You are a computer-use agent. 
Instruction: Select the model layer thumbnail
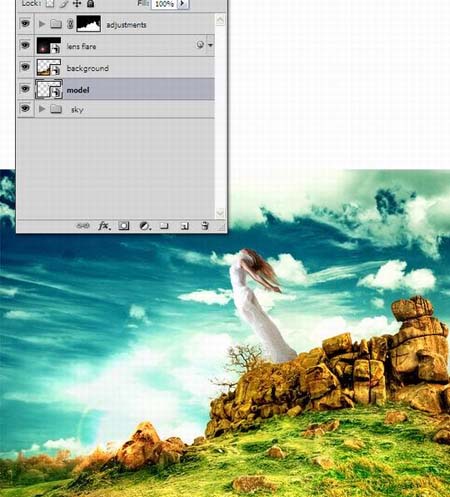coord(49,89)
